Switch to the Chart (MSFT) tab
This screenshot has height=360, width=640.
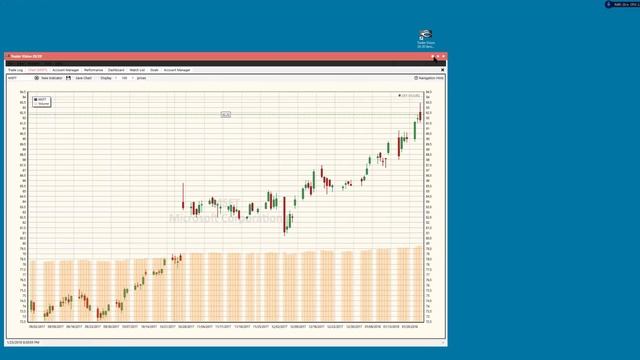coord(38,70)
